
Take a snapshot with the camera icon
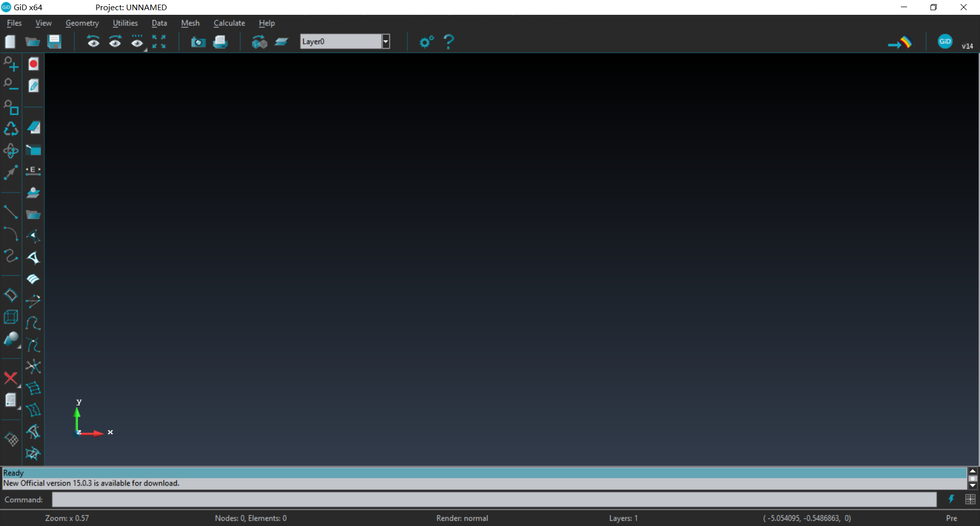(x=198, y=42)
